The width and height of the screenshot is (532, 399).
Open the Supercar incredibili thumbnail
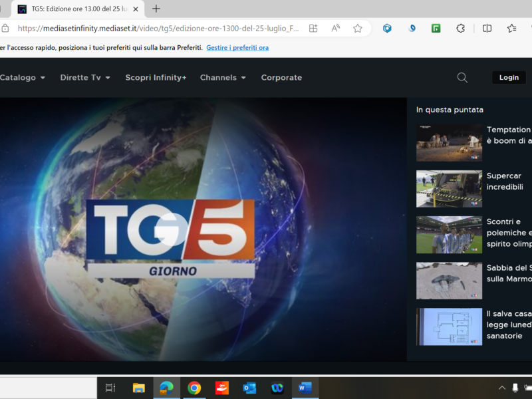click(x=450, y=189)
